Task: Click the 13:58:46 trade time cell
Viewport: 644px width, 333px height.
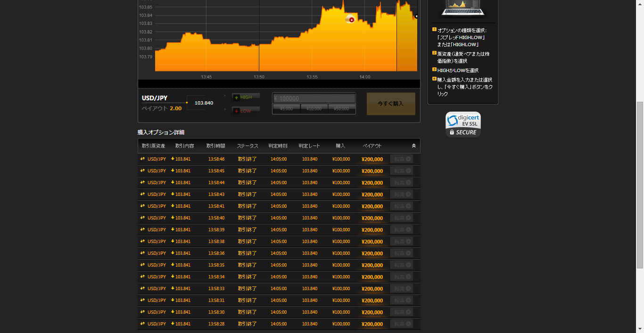Action: tap(216, 159)
